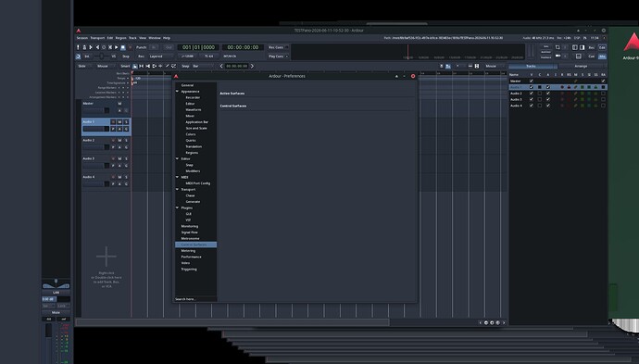639x364 pixels.
Task: Click the red close icon of Preferences window
Action: (x=413, y=76)
